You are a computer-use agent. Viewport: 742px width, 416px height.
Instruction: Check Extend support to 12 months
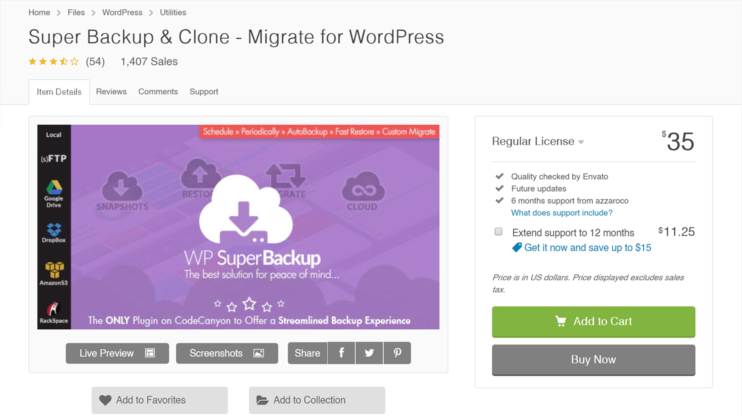click(x=498, y=231)
